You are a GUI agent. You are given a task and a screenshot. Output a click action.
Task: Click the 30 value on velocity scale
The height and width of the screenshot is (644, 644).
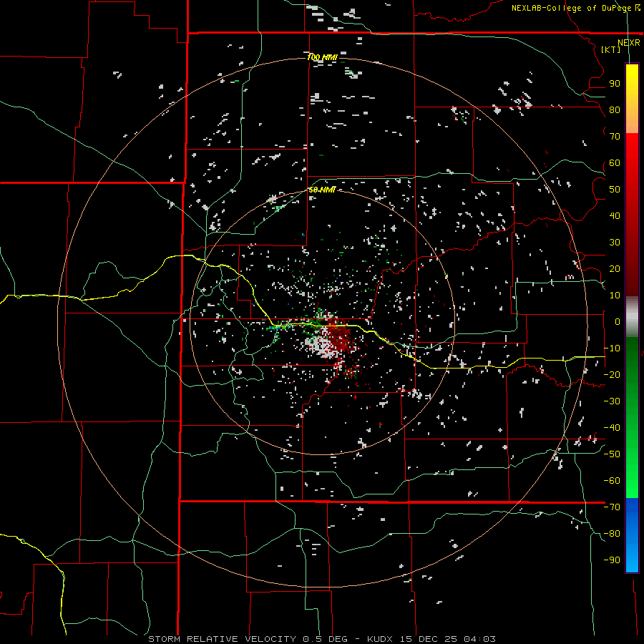[x=615, y=243]
